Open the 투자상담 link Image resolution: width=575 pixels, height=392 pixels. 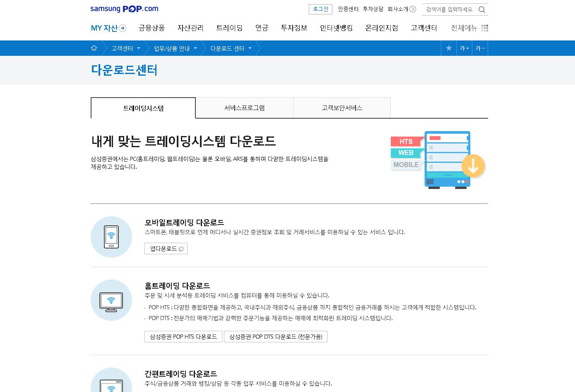[x=373, y=9]
